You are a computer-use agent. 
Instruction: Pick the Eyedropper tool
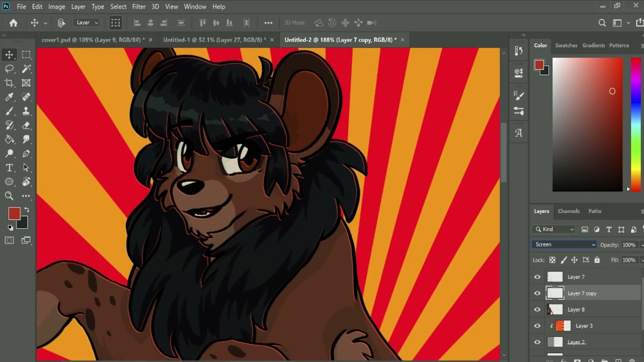[10, 97]
